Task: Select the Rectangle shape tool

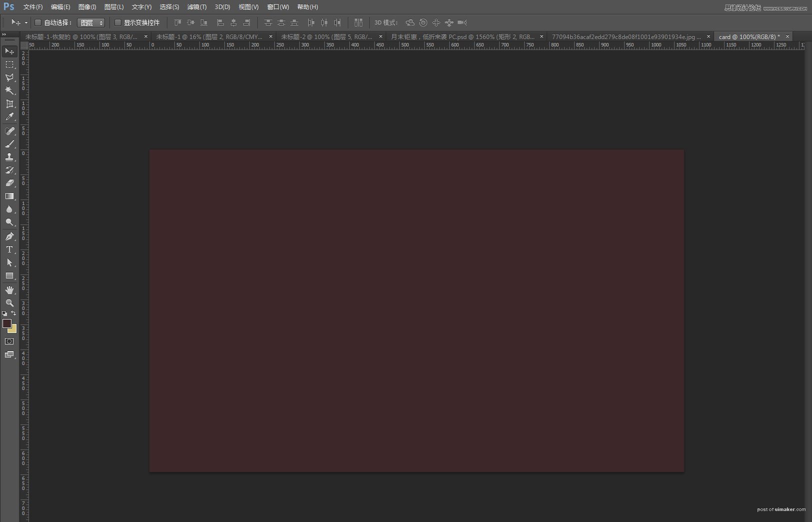Action: [x=9, y=275]
